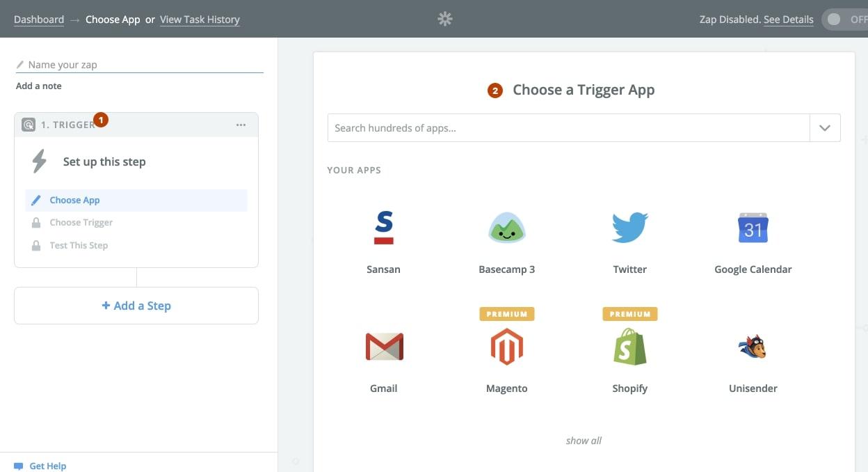Click the Choose App breadcrumb text
The width and height of the screenshot is (868, 472).
point(113,19)
